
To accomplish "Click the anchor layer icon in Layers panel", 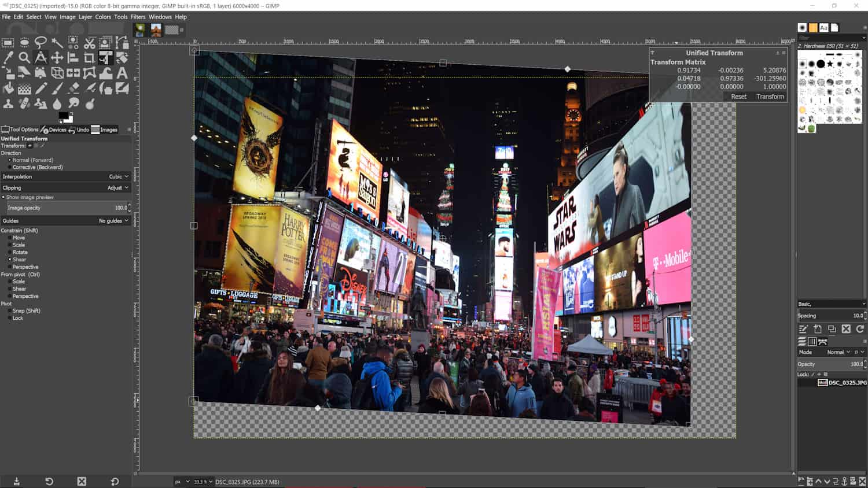I will tap(844, 482).
